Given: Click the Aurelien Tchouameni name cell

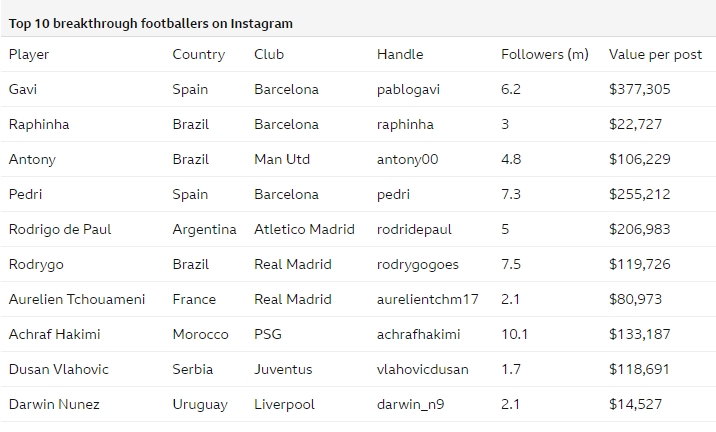Looking at the screenshot, I should pyautogui.click(x=77, y=299).
